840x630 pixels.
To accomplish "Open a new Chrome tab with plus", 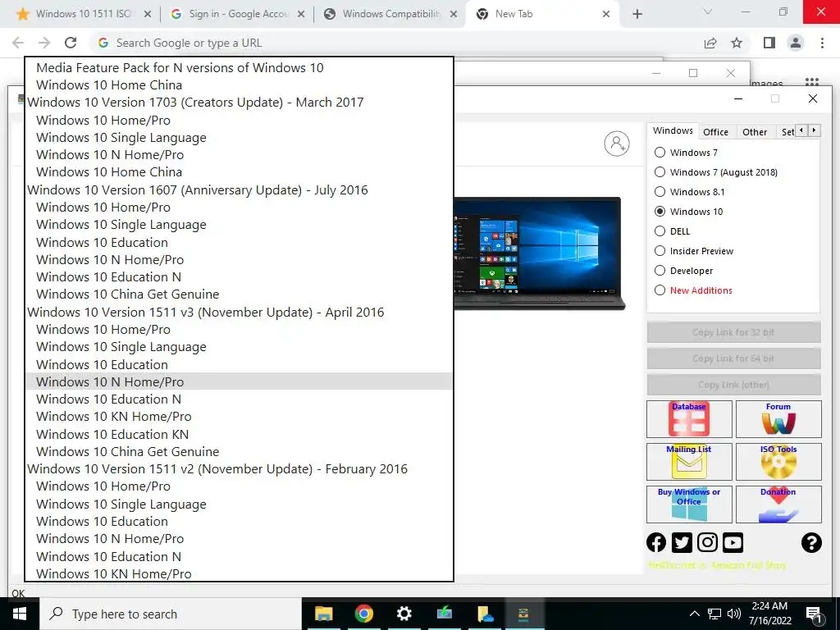I will click(x=637, y=14).
